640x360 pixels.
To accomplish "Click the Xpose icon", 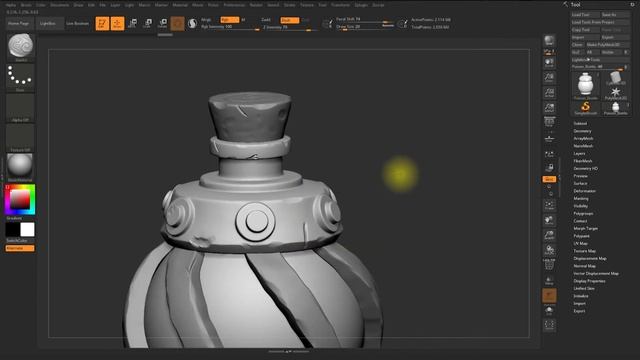I will pyautogui.click(x=549, y=325).
